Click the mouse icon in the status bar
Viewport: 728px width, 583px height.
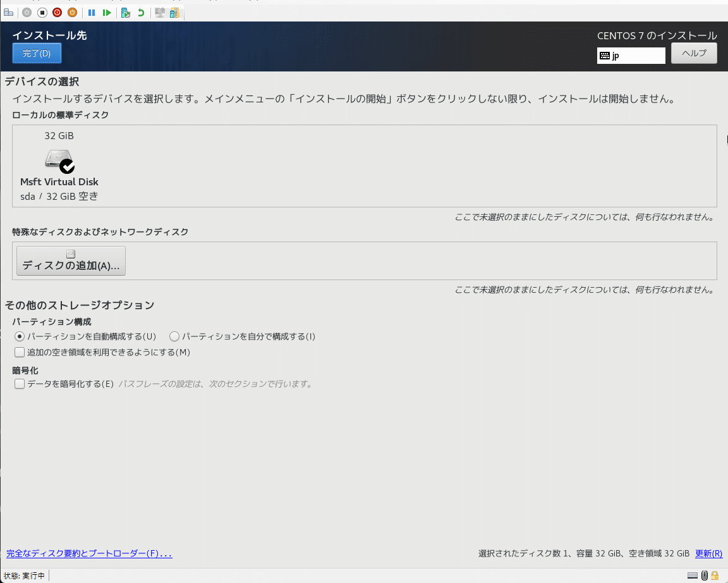point(704,576)
